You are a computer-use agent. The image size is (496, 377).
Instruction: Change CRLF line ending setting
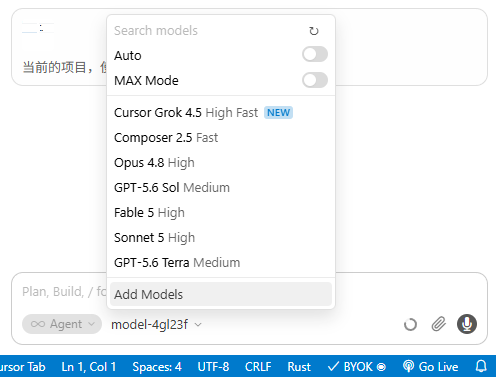(x=258, y=367)
